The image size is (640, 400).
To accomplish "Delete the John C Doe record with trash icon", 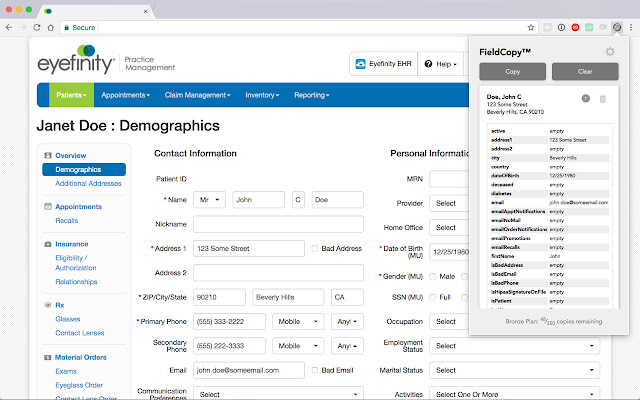I will [x=602, y=99].
